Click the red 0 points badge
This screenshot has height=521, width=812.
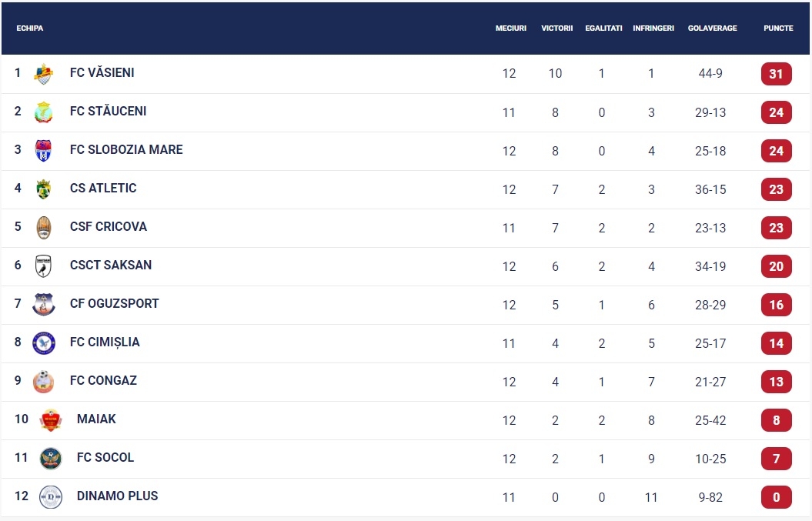[x=777, y=497]
